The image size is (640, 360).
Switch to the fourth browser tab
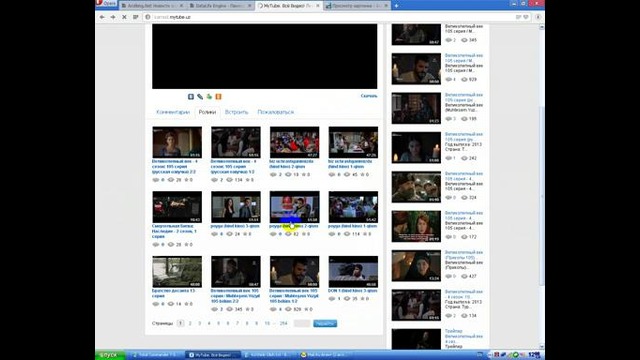tap(357, 6)
